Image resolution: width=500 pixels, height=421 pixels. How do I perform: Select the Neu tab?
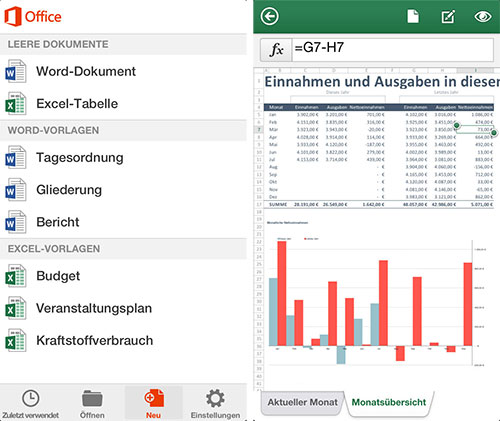pyautogui.click(x=153, y=404)
